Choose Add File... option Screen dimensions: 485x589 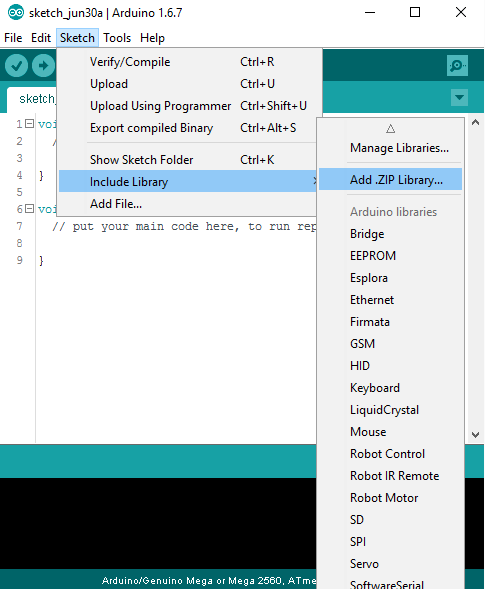click(x=187, y=204)
